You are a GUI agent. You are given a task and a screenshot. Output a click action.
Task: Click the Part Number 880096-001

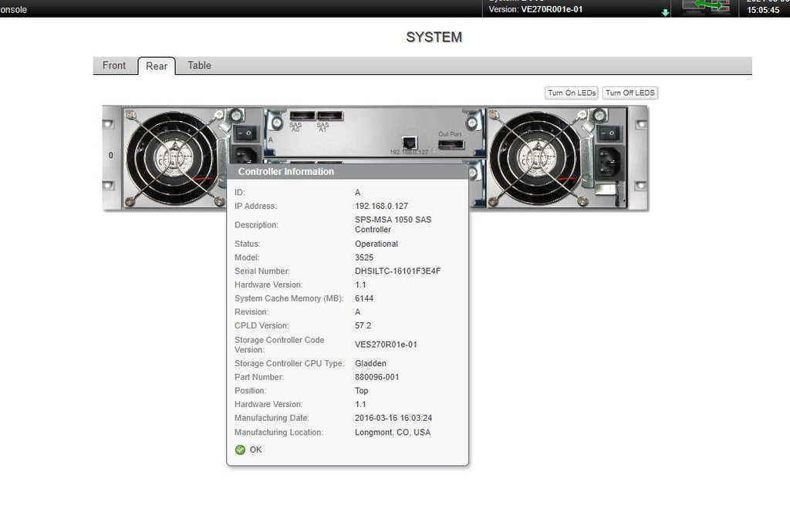pos(376,377)
